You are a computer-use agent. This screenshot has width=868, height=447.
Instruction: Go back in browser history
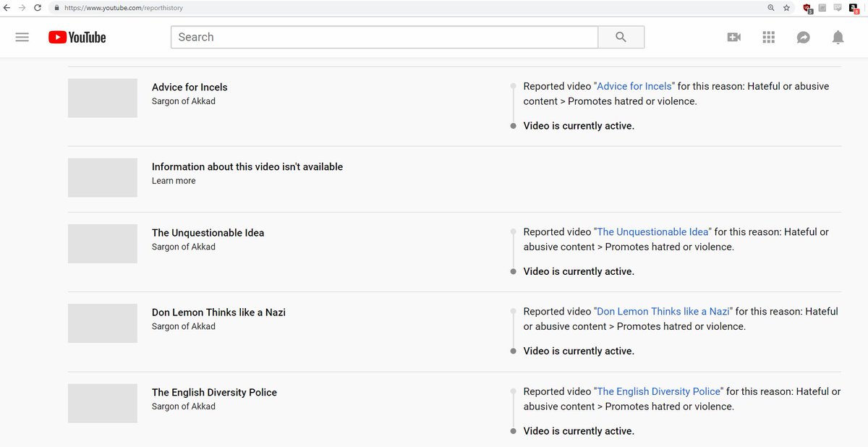pyautogui.click(x=7, y=7)
